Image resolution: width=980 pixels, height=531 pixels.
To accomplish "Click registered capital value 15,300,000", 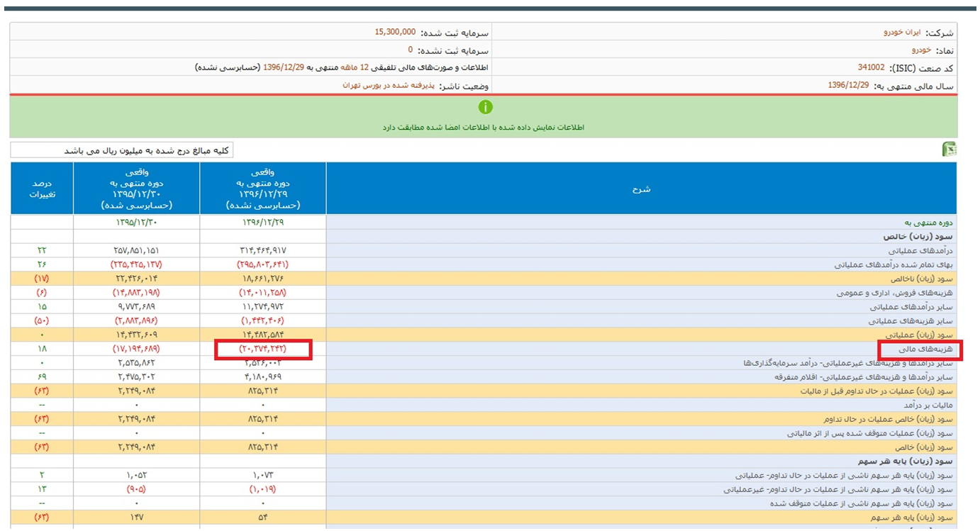I will [394, 33].
